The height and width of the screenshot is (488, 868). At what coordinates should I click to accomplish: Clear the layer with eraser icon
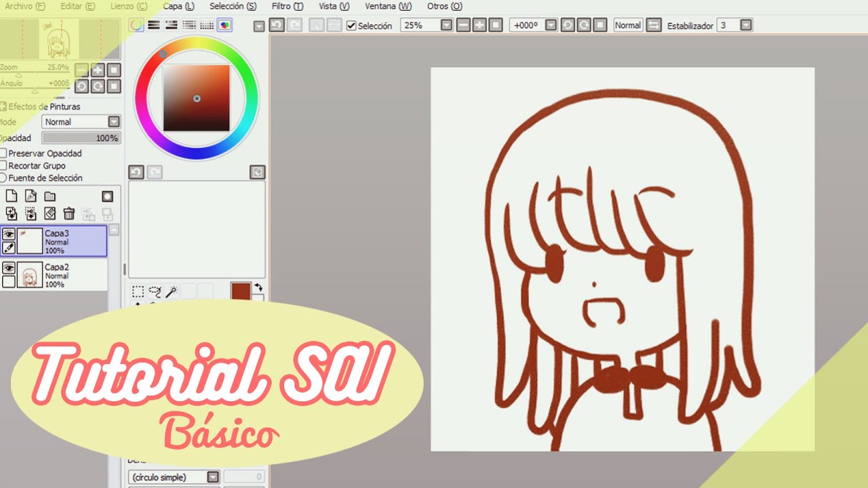point(50,213)
